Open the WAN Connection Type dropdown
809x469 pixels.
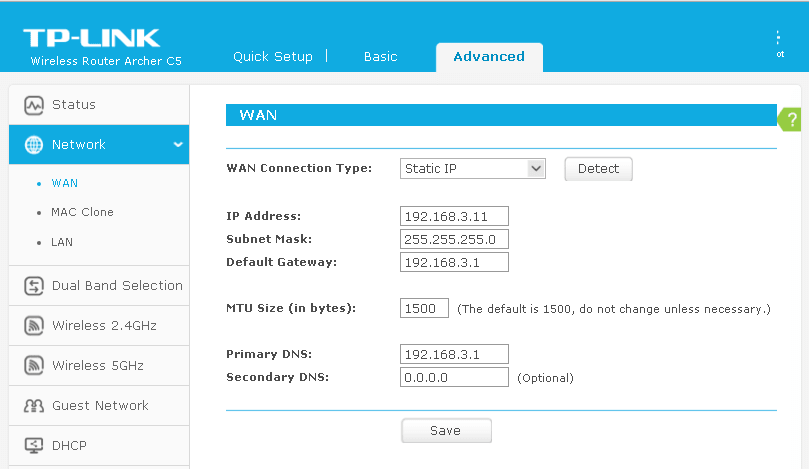tap(472, 168)
